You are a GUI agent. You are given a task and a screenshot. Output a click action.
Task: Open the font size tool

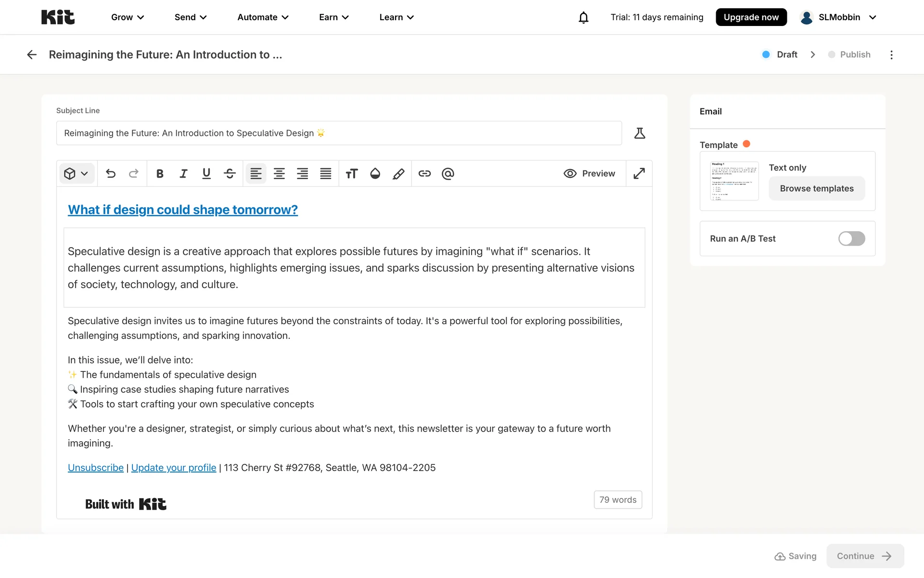pos(352,173)
